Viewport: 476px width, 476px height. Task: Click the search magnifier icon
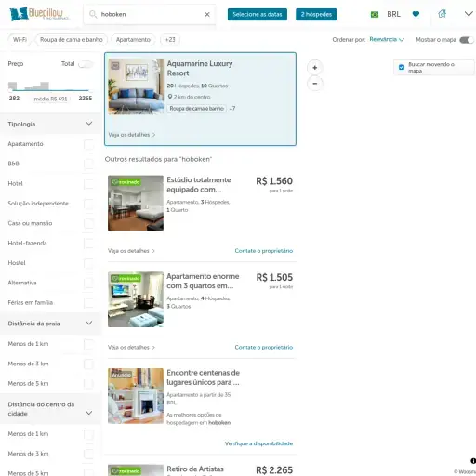click(93, 14)
